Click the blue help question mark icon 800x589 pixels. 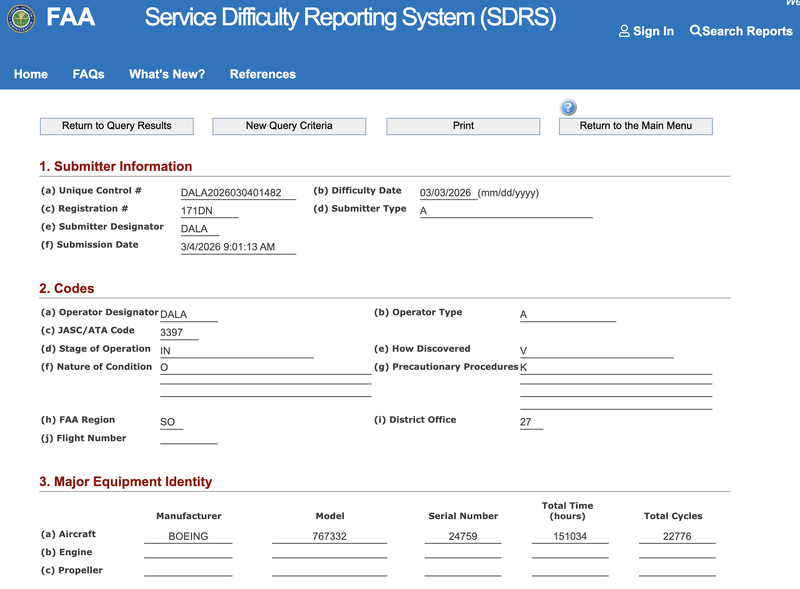(x=568, y=107)
